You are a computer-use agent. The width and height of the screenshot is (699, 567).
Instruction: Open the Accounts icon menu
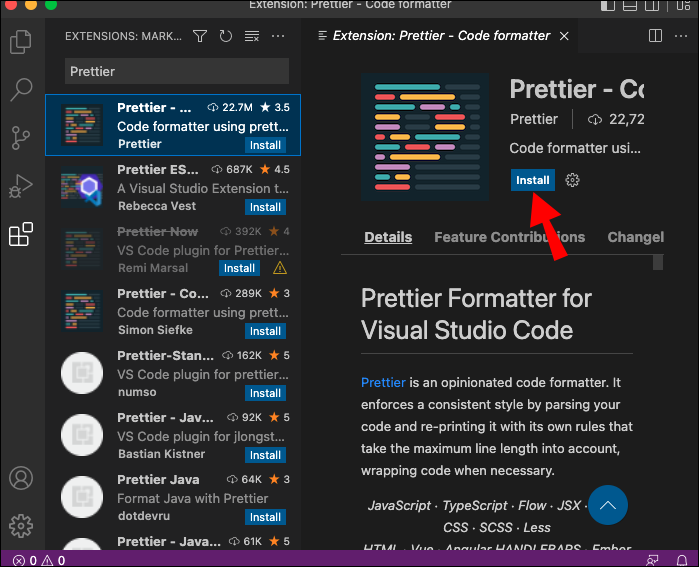point(21,478)
